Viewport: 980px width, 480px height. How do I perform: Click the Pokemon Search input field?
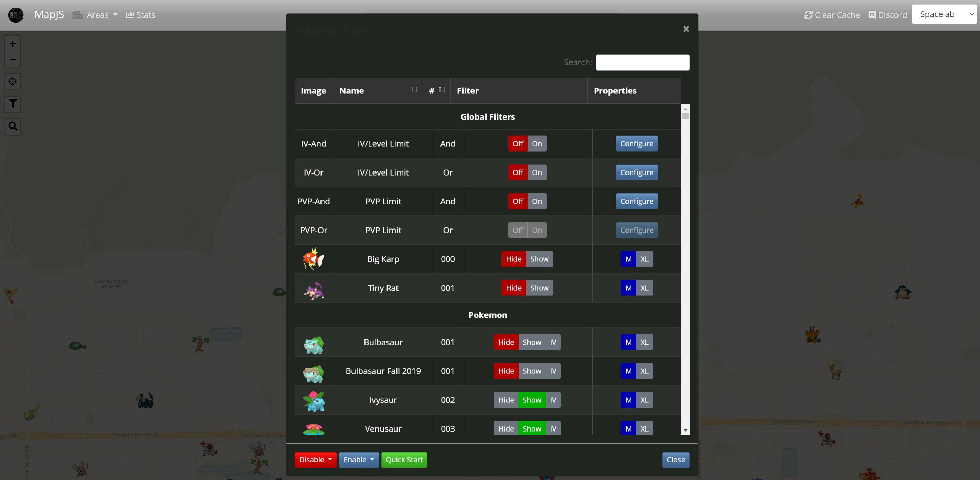tap(642, 62)
